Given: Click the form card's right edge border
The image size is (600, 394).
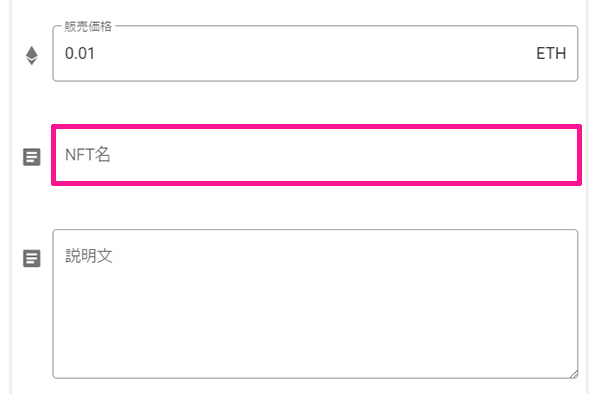Looking at the screenshot, I should click(x=587, y=197).
